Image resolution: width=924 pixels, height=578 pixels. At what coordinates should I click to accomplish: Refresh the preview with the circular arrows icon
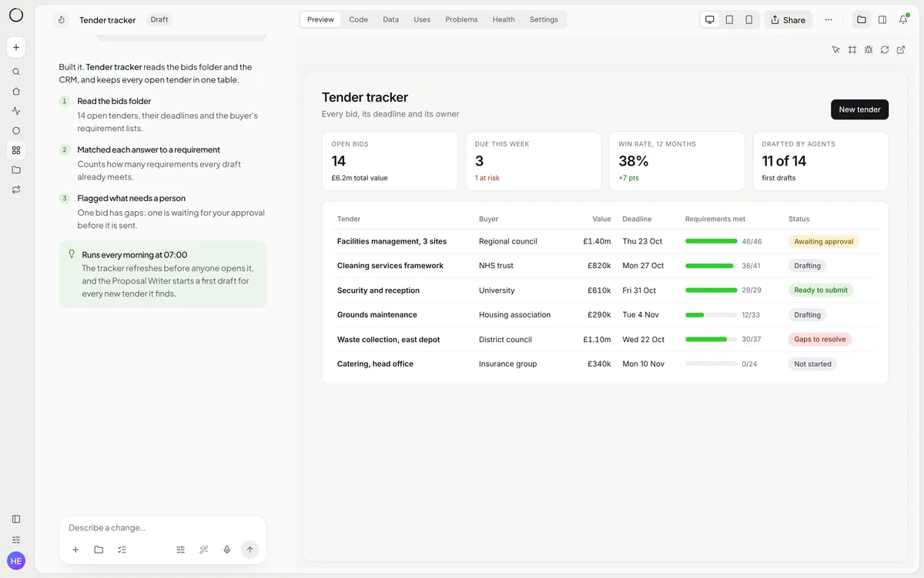(x=885, y=50)
